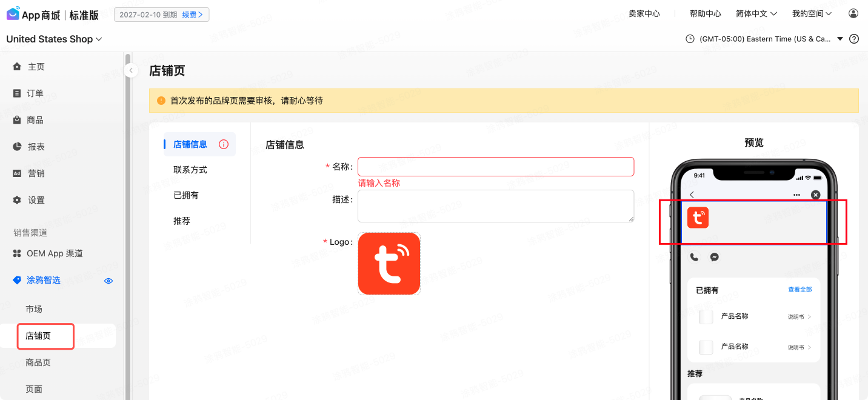Click the 报表 pie chart icon

(17, 147)
